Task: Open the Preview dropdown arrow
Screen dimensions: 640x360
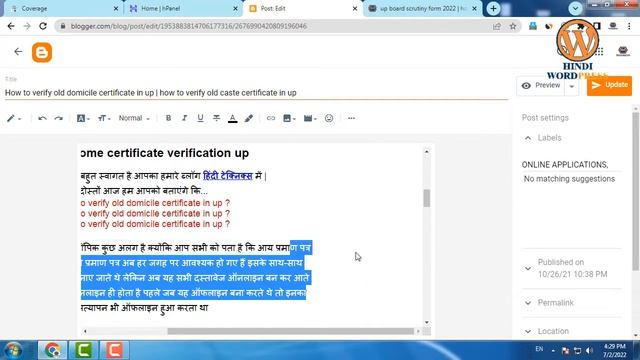Action: point(572,86)
